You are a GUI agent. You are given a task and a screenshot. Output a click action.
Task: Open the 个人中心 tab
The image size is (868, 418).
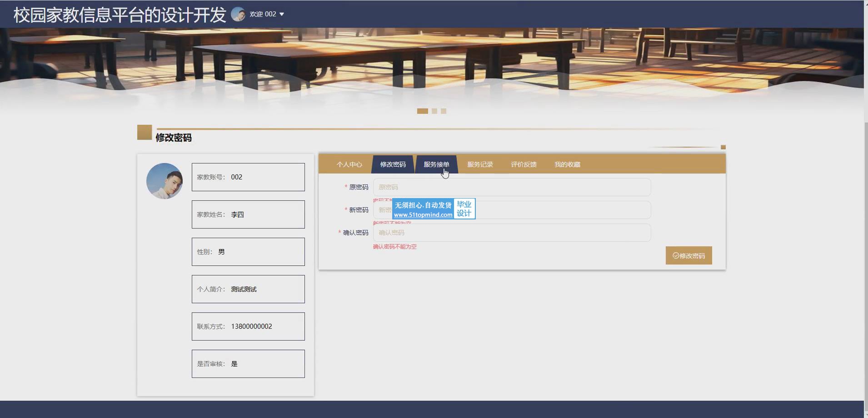(x=349, y=164)
